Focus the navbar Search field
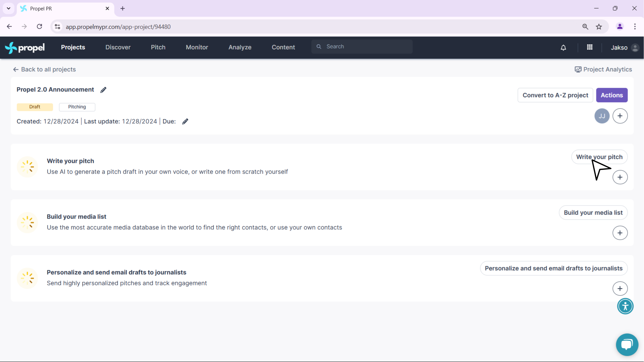 [x=362, y=47]
